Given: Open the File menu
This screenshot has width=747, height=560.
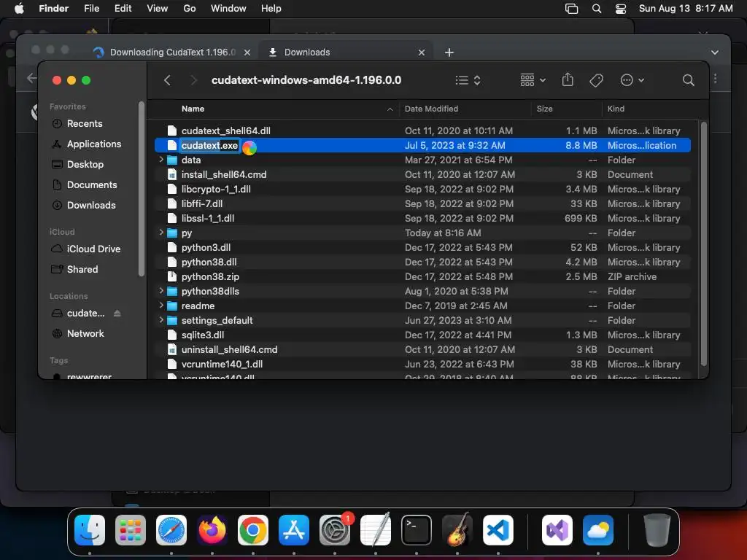Looking at the screenshot, I should coord(91,9).
